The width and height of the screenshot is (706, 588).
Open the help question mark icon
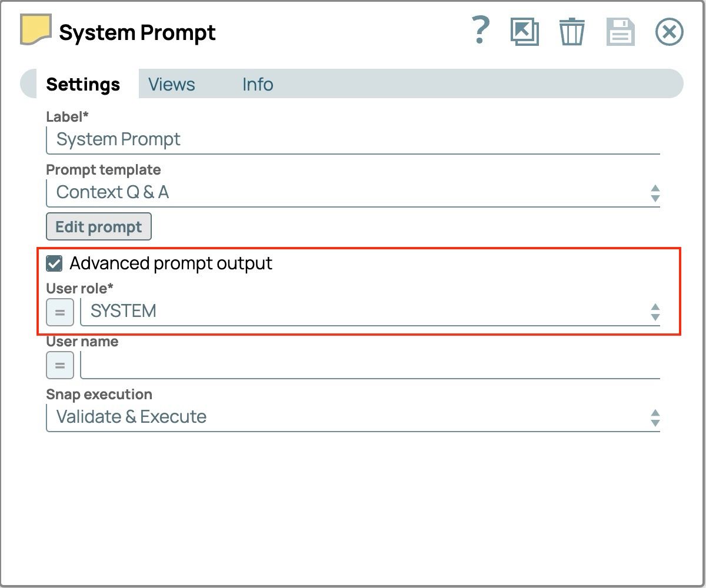(x=481, y=31)
